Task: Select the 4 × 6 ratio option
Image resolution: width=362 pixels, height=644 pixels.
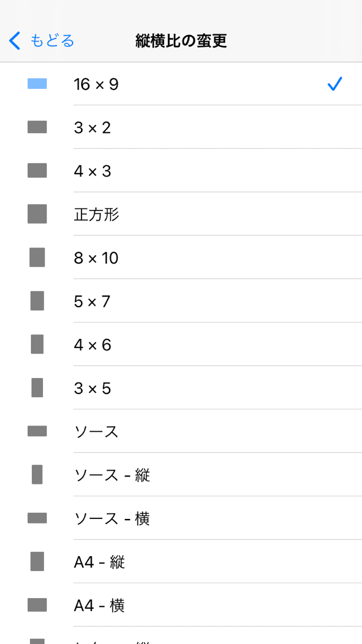Action: point(181,344)
